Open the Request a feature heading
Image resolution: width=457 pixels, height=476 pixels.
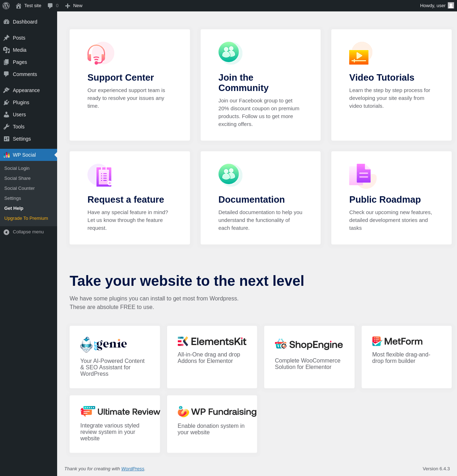(x=126, y=199)
